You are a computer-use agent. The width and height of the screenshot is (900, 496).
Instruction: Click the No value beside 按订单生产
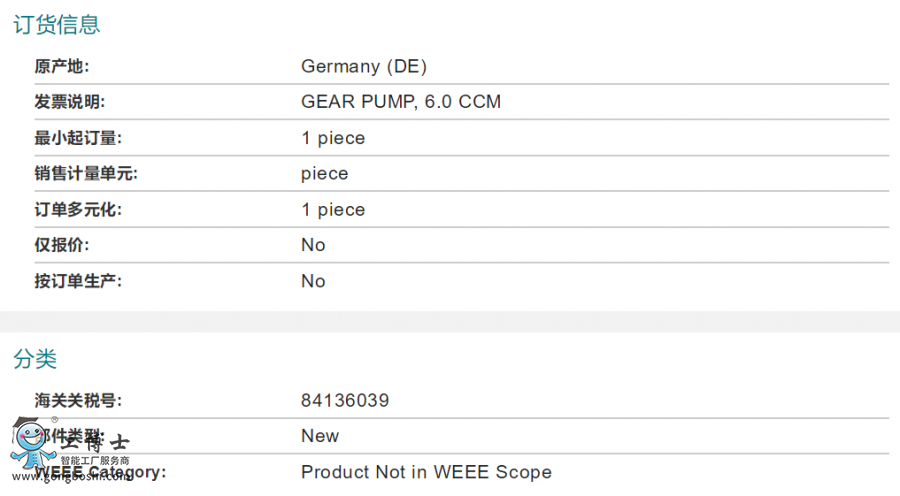(x=313, y=281)
